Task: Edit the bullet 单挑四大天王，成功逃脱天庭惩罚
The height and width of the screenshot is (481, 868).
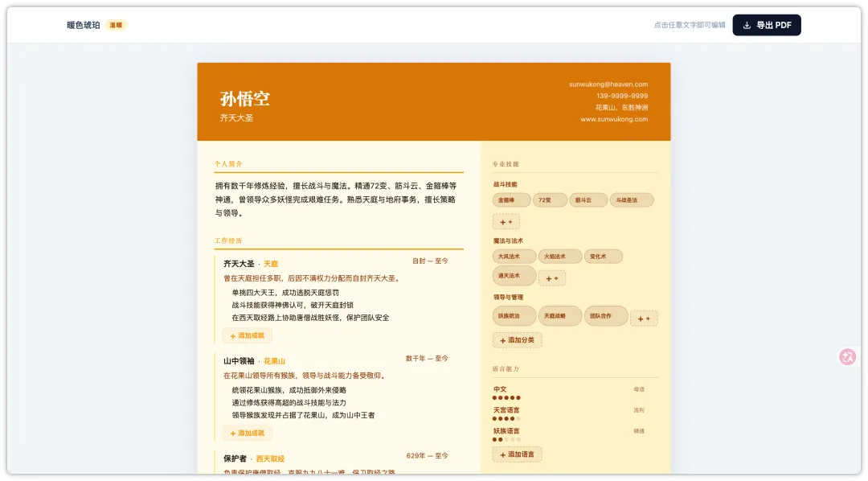Action: coord(285,293)
